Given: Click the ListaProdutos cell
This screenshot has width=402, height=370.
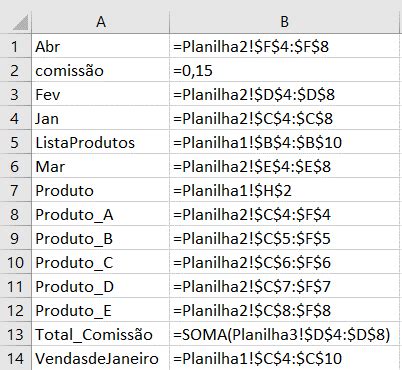Looking at the screenshot, I should coord(101,142).
